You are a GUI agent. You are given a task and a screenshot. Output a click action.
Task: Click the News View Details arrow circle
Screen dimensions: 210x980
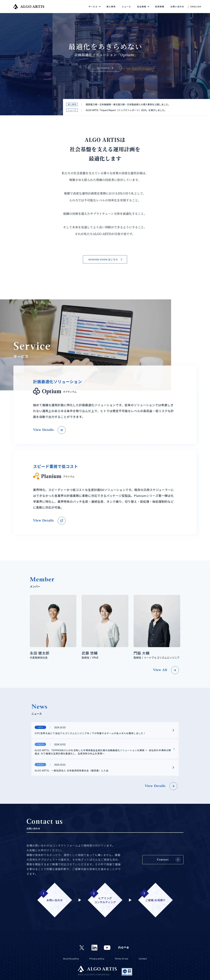tap(173, 786)
